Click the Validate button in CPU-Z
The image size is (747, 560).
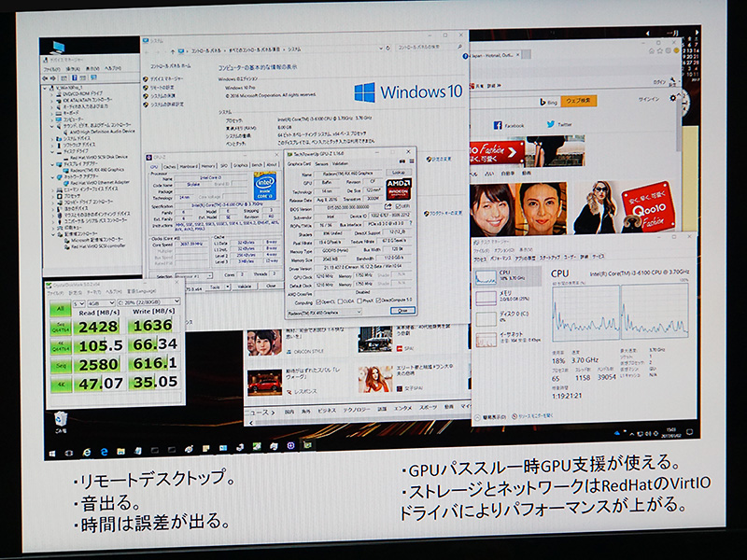pos(244,287)
